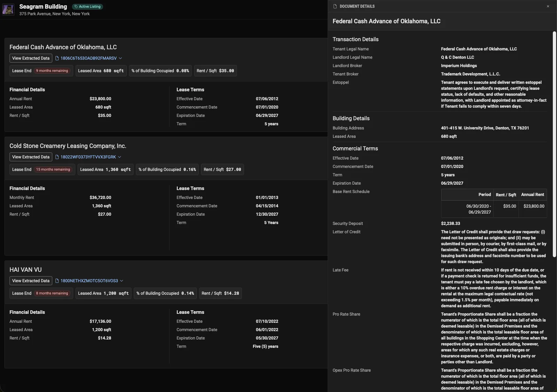Viewport: 557px width, 392px height.
Task: Click the '15 months remaining' badge
Action: [53, 169]
